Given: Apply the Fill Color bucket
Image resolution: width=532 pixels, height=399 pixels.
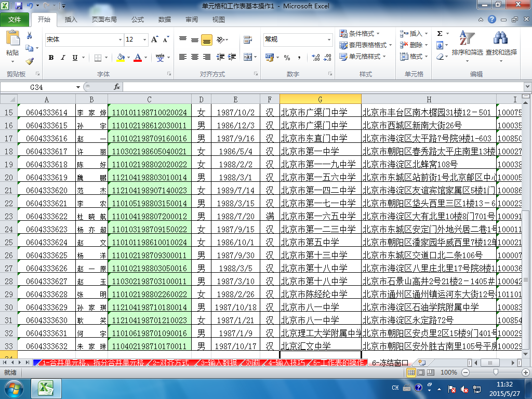Looking at the screenshot, I should pyautogui.click(x=121, y=57).
